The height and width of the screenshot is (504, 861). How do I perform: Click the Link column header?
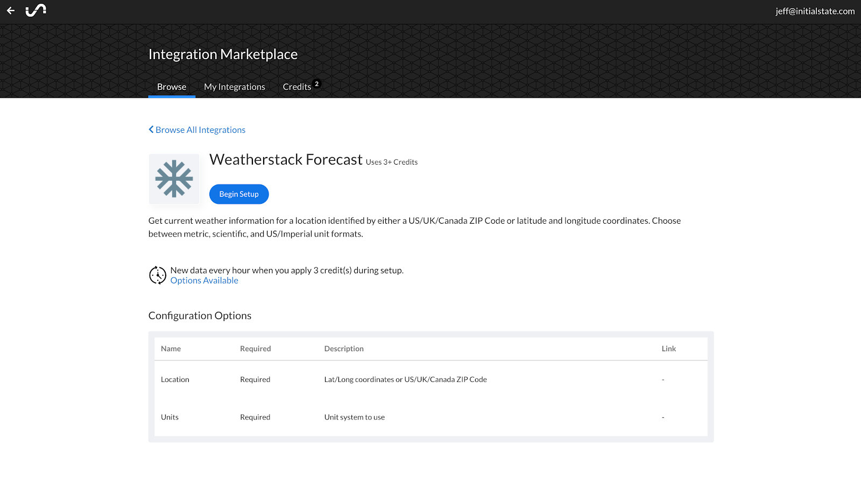[x=669, y=349]
